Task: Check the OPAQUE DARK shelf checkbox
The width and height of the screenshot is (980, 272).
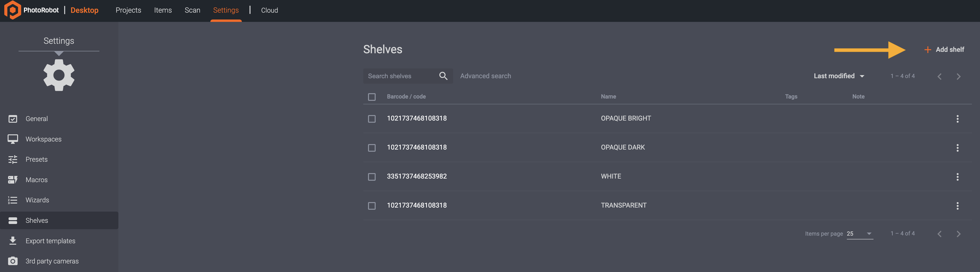Action: (372, 148)
